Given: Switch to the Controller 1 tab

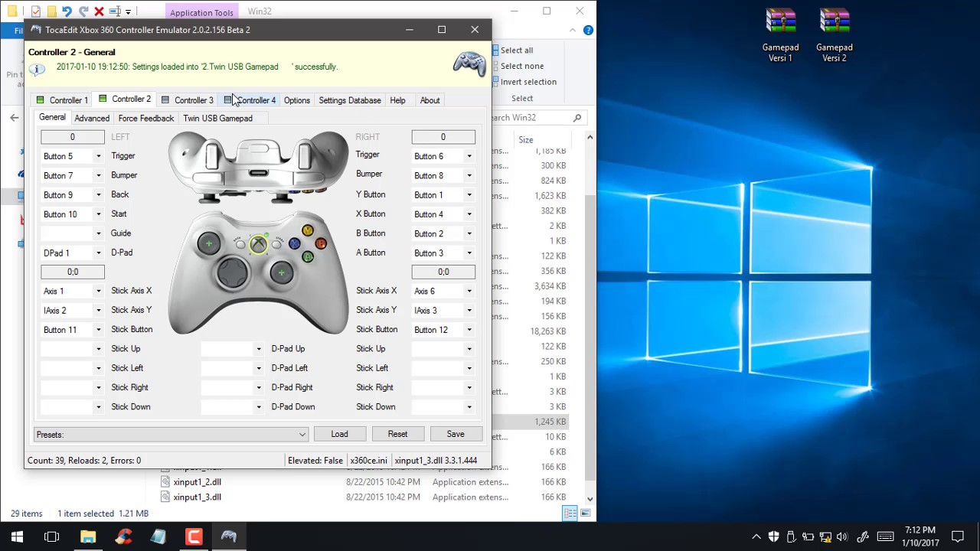Looking at the screenshot, I should [61, 100].
